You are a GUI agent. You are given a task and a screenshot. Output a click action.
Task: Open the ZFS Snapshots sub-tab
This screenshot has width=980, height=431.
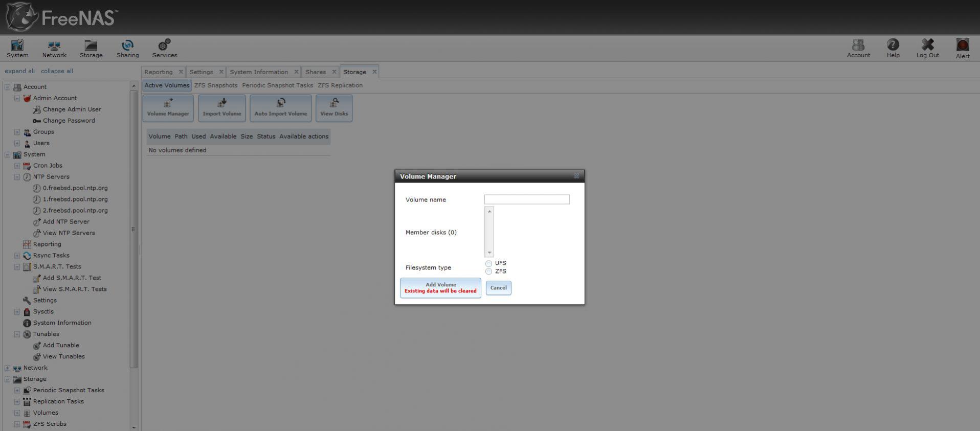tap(216, 85)
